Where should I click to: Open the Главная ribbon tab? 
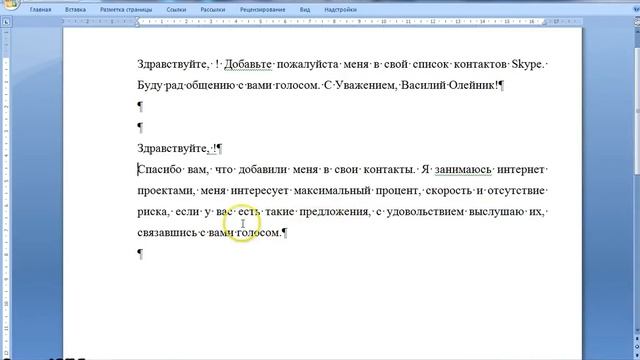pyautogui.click(x=40, y=9)
